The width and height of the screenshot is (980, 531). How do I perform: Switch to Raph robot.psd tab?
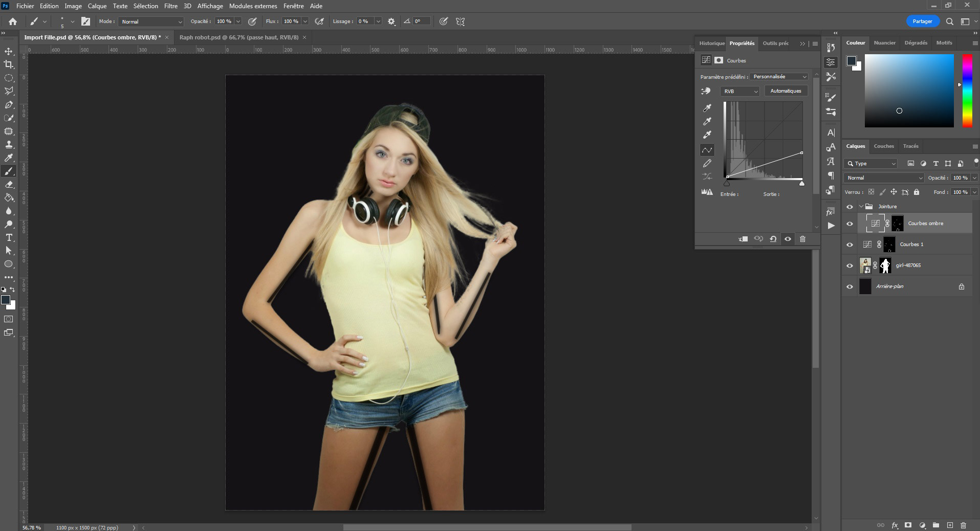(x=239, y=37)
